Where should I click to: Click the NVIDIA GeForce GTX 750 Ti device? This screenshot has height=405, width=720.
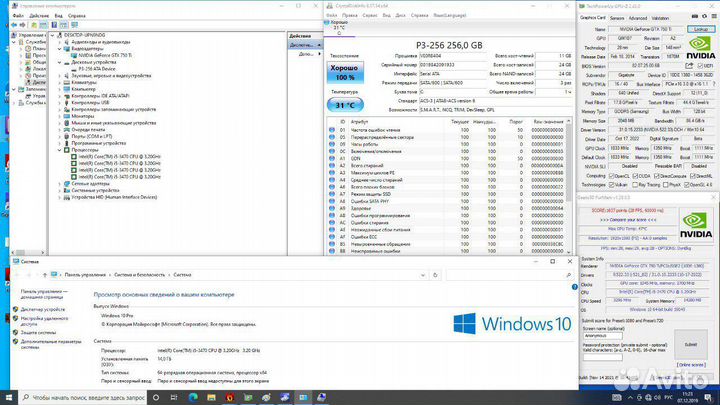coord(105,55)
